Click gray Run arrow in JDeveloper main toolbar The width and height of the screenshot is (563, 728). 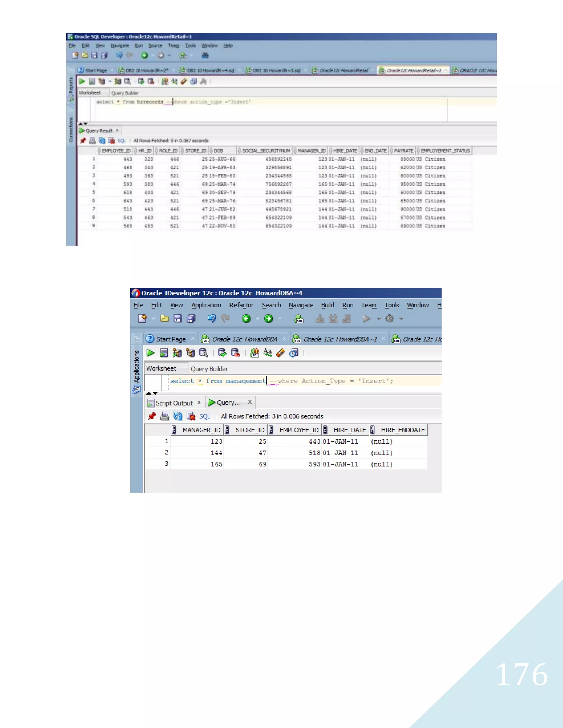[x=366, y=319]
